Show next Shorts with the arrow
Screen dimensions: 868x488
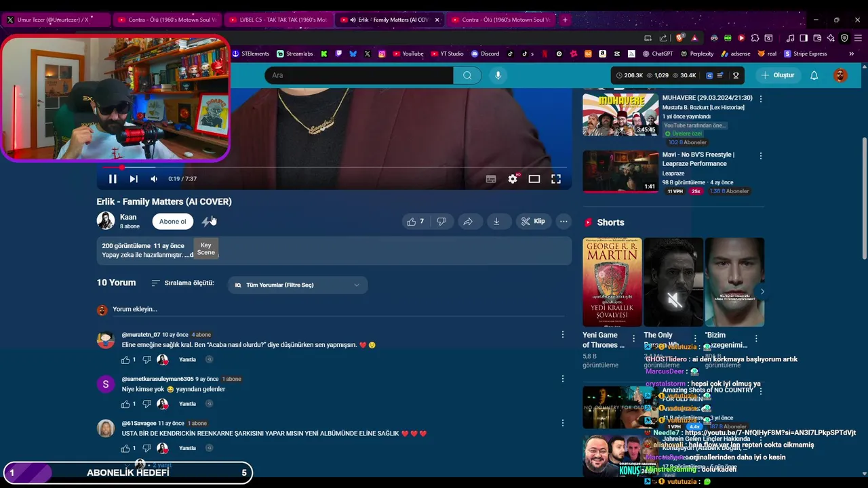click(762, 291)
